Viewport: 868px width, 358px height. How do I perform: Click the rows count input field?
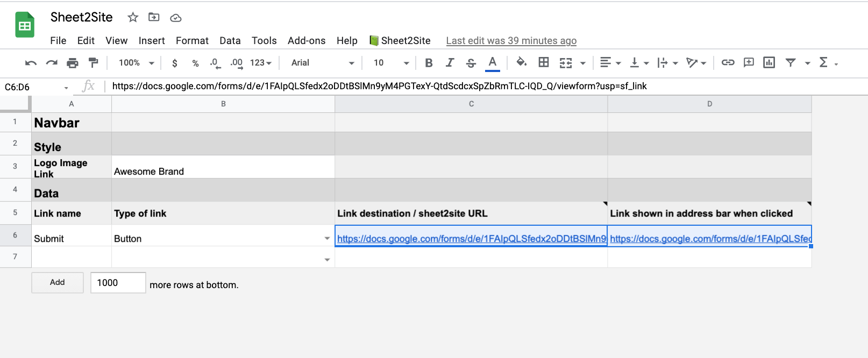[x=118, y=283]
